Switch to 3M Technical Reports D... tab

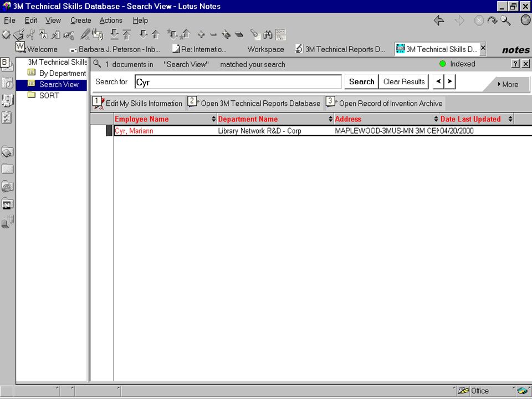pos(340,49)
